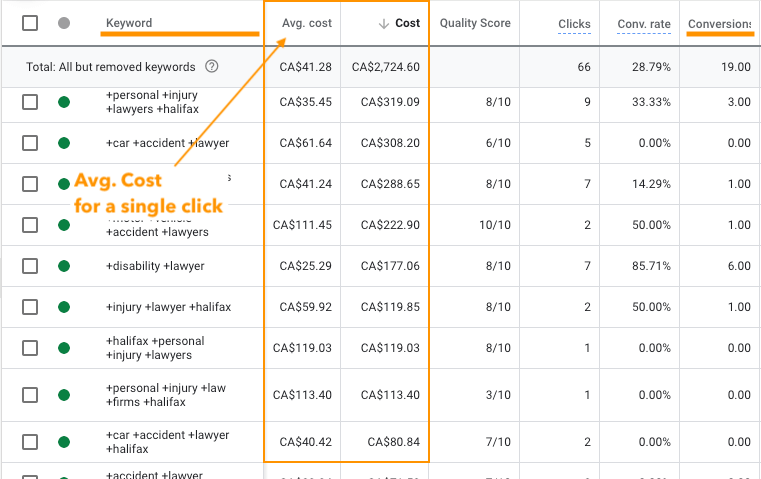Screen dimensions: 761x479
Task: Click the Conversions column header
Action: [x=720, y=24]
